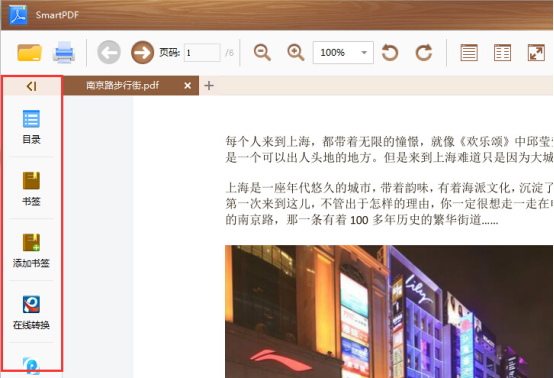Click the paragraph starting 上海是一座年代悠久
The height and width of the screenshot is (378, 554).
coord(389,204)
